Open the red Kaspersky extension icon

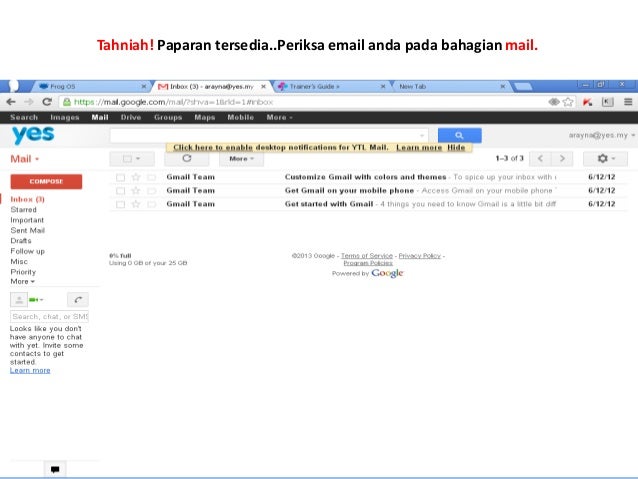pyautogui.click(x=587, y=102)
